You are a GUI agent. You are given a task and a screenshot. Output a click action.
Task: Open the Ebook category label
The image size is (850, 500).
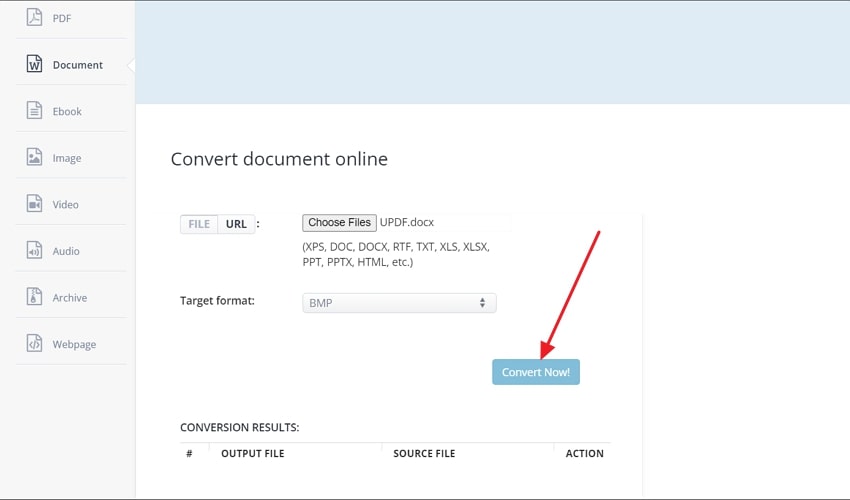pyautogui.click(x=67, y=112)
